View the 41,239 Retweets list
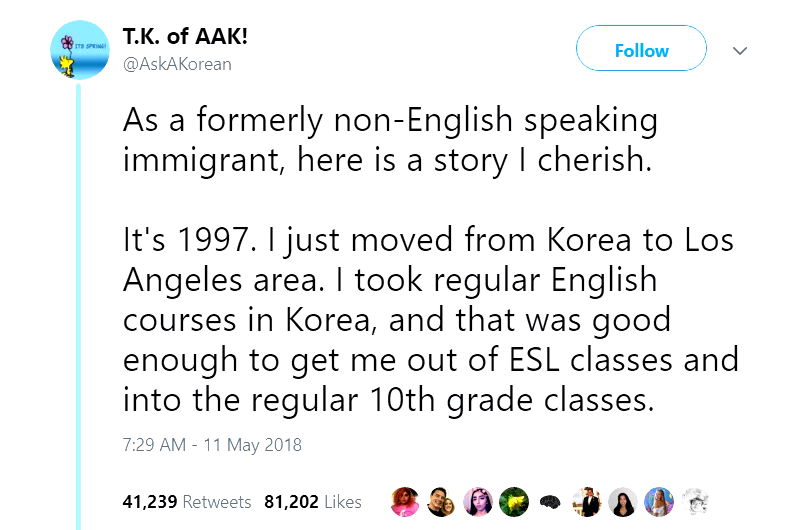This screenshot has height=530, width=800. (x=187, y=501)
